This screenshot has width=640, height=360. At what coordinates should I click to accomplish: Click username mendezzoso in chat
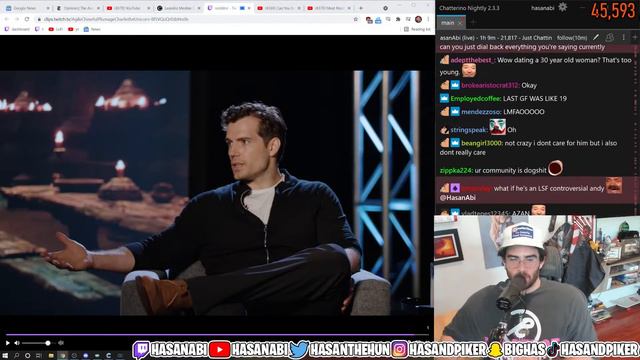[481, 111]
